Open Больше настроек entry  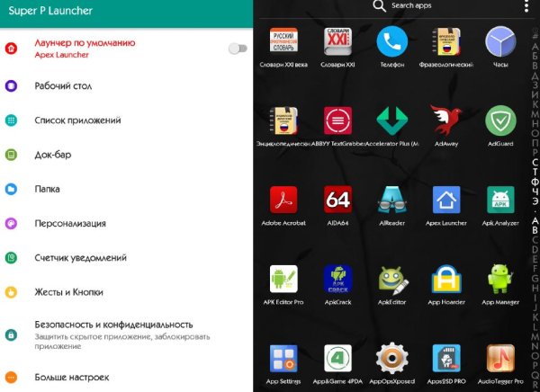(x=126, y=378)
